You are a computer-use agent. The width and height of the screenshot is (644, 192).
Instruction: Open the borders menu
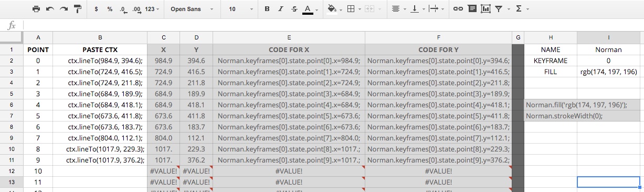point(353,9)
